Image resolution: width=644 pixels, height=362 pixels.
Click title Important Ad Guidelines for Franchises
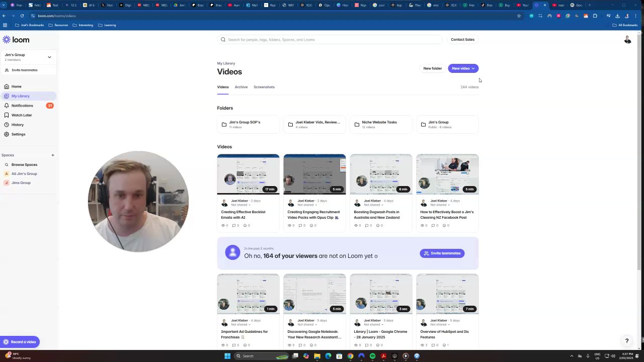245,334
